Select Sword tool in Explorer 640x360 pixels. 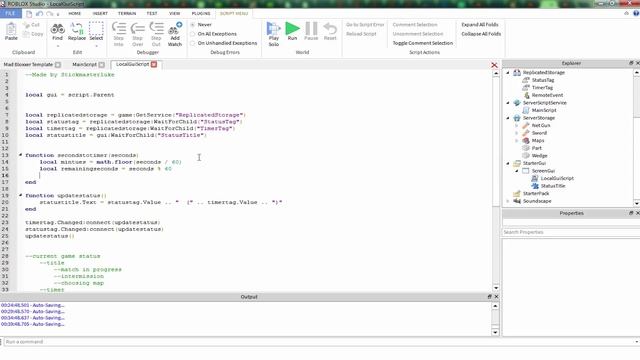click(539, 133)
